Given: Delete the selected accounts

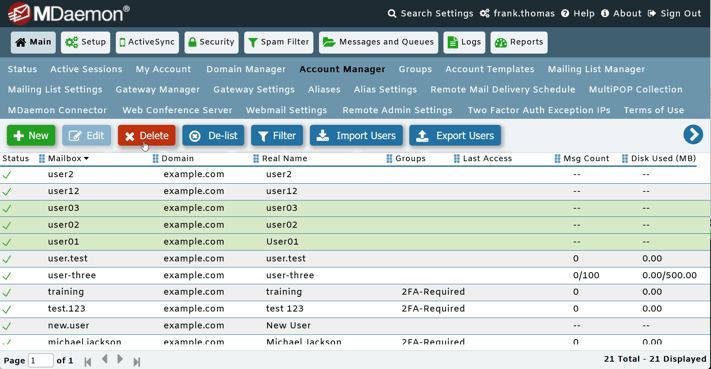Looking at the screenshot, I should coord(146,136).
